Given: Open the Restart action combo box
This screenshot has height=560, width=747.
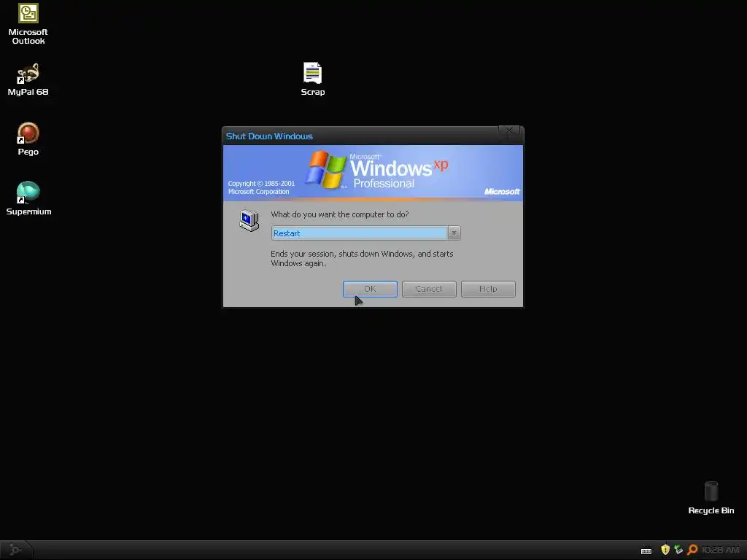Looking at the screenshot, I should pyautogui.click(x=365, y=233).
